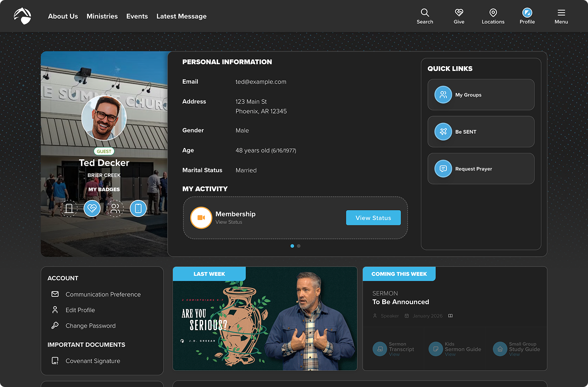This screenshot has height=387, width=588.
Task: Select the phone badge icon under My Badges
Action: point(138,208)
